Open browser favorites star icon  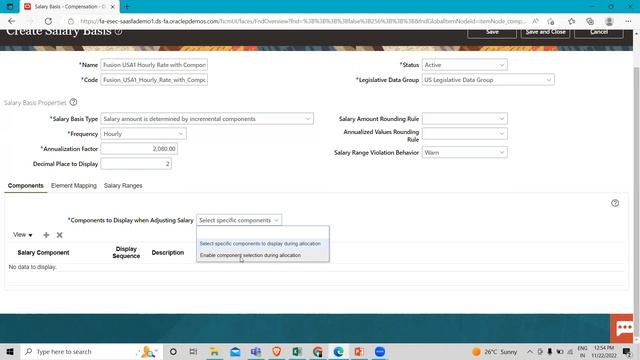tap(571, 21)
